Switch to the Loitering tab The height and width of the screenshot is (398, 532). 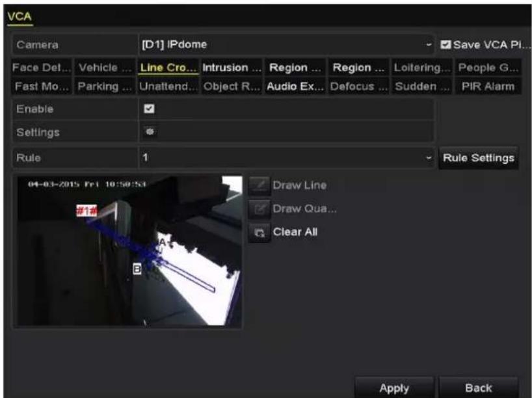pyautogui.click(x=421, y=68)
